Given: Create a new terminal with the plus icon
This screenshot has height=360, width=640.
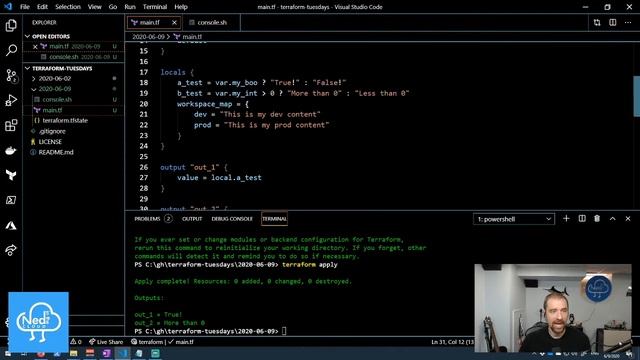Looking at the screenshot, I should (566, 219).
